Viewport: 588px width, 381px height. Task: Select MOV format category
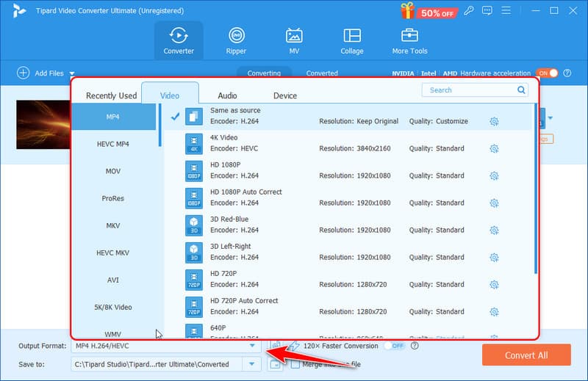[x=114, y=171]
